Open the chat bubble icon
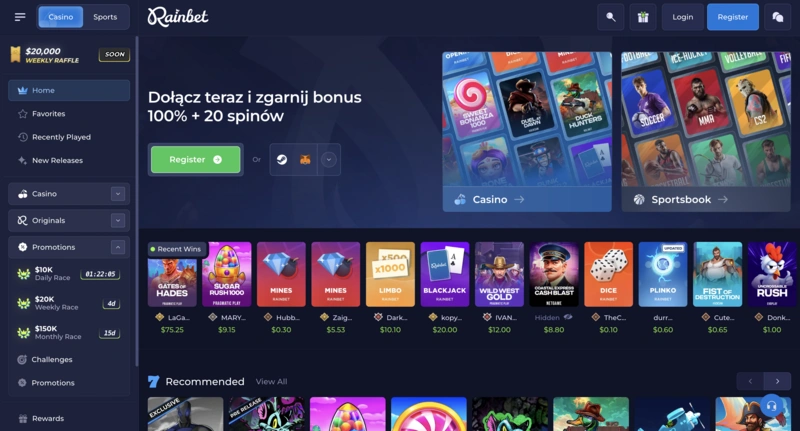 tap(778, 17)
